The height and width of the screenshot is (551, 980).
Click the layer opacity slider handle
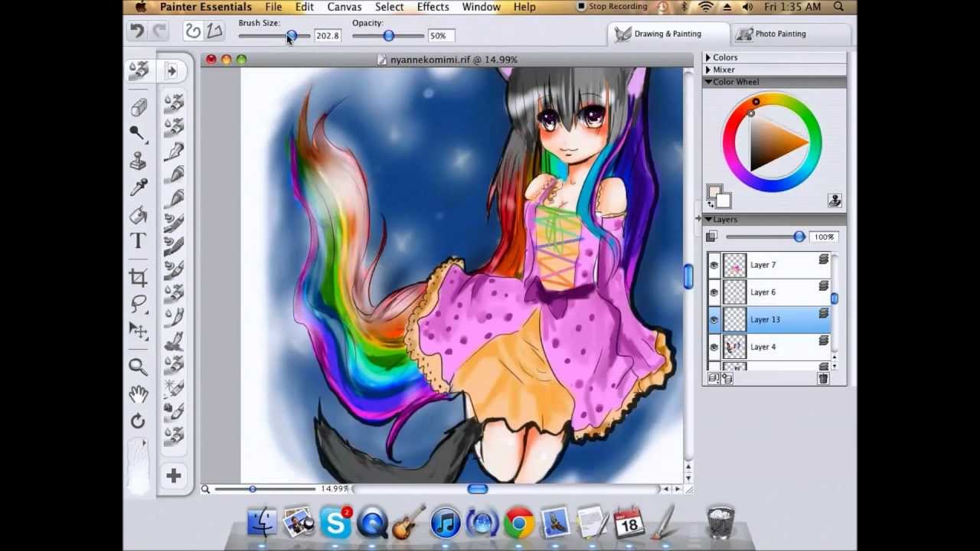(x=799, y=236)
